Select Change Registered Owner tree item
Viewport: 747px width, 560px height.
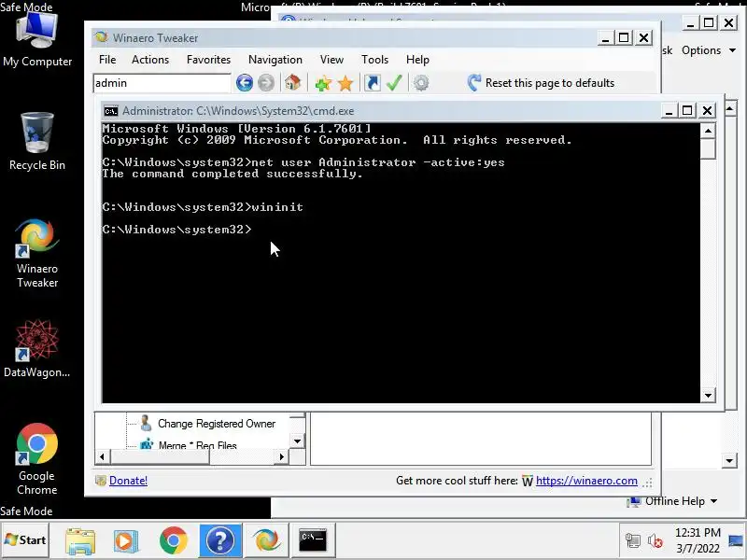point(217,424)
